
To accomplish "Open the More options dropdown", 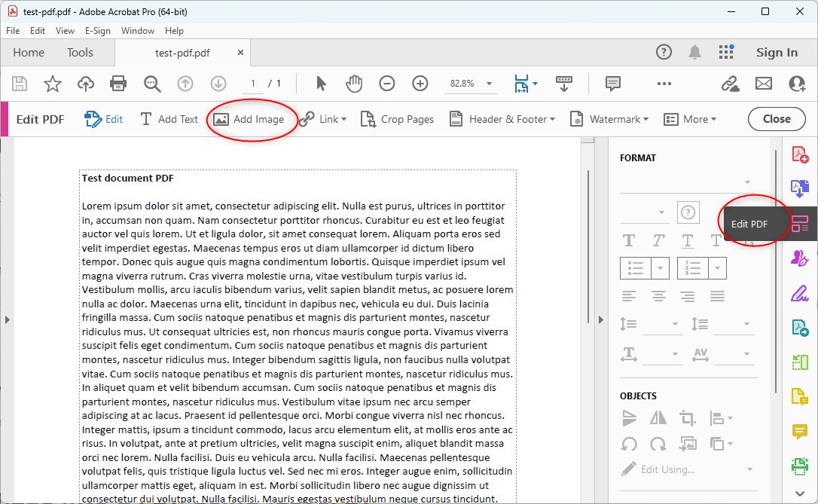I will coord(690,118).
